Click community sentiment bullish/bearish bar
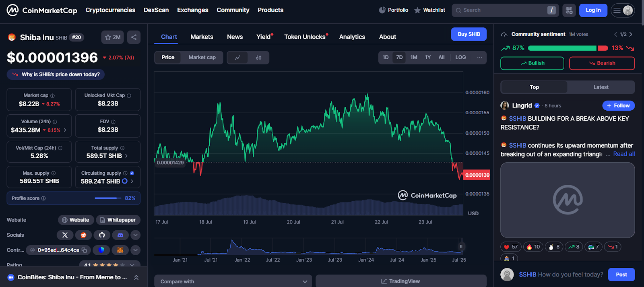Viewport: 644px width, 287px height. [568, 48]
